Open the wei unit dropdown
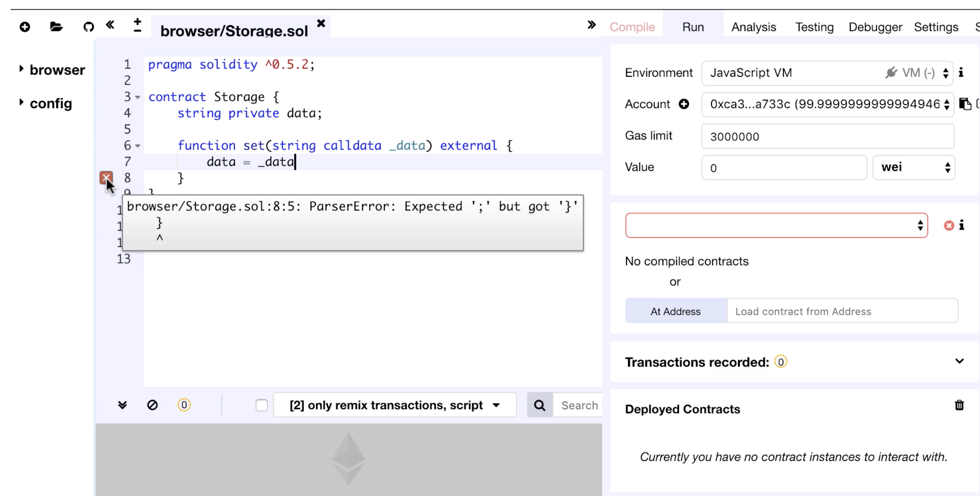The width and height of the screenshot is (980, 496). click(914, 167)
